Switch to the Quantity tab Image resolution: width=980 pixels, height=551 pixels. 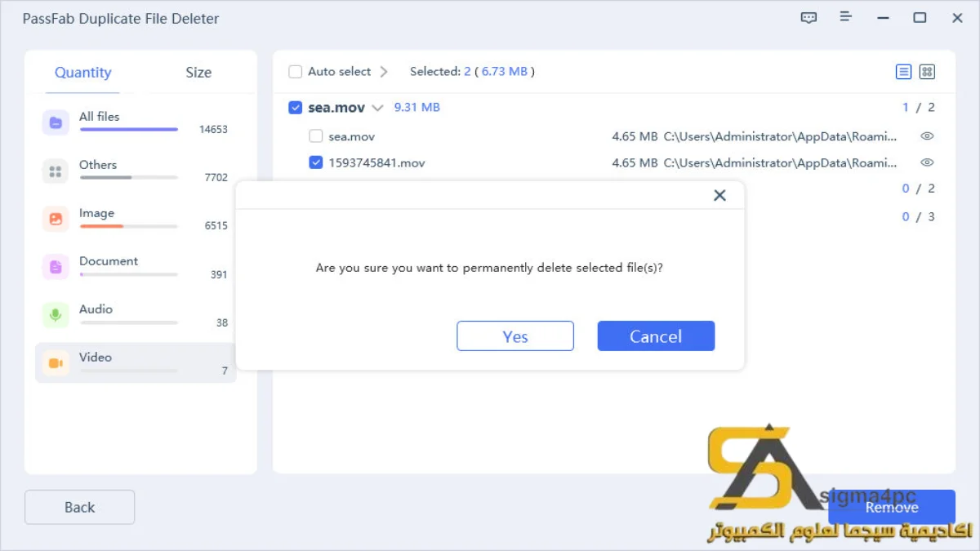[82, 73]
